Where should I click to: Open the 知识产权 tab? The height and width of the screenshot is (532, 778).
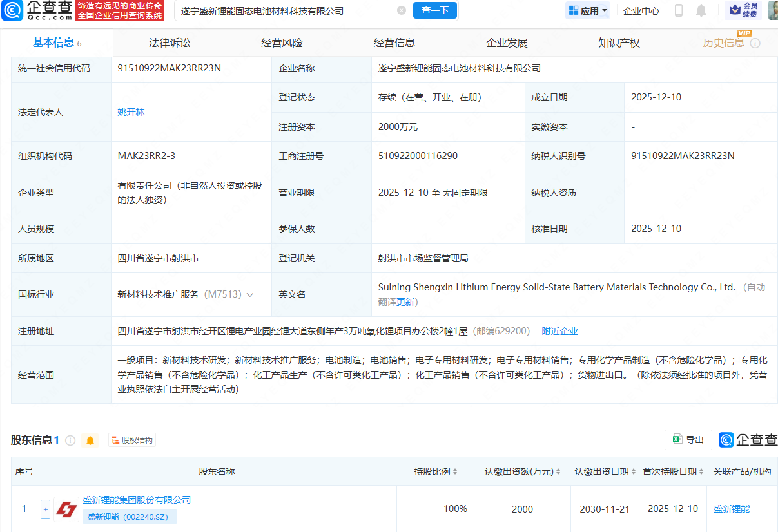click(619, 43)
